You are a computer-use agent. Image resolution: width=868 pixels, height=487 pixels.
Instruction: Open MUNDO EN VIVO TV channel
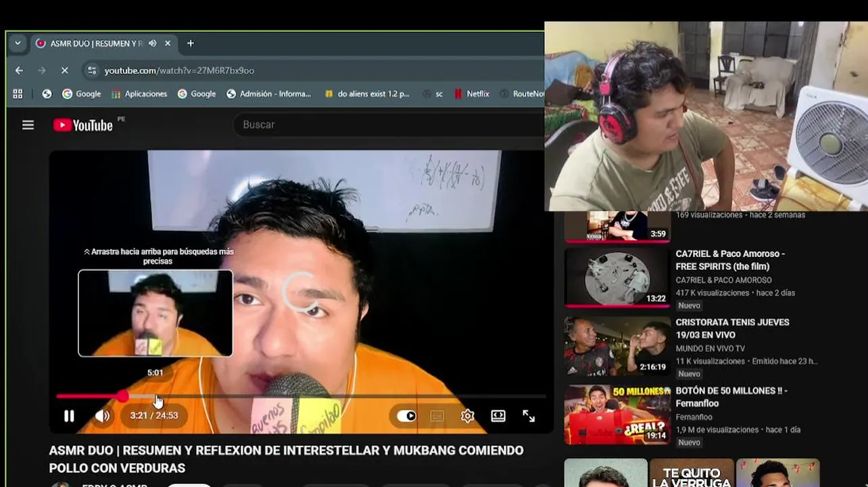pos(710,348)
